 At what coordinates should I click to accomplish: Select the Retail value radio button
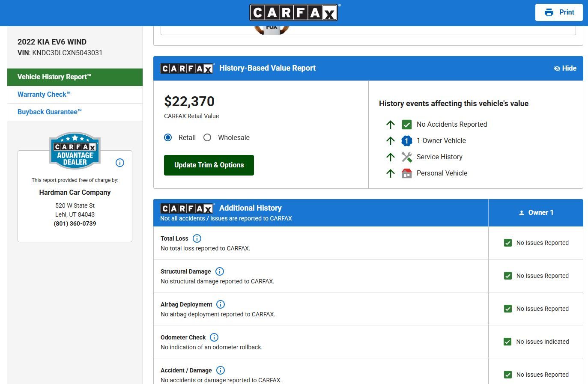click(x=168, y=137)
